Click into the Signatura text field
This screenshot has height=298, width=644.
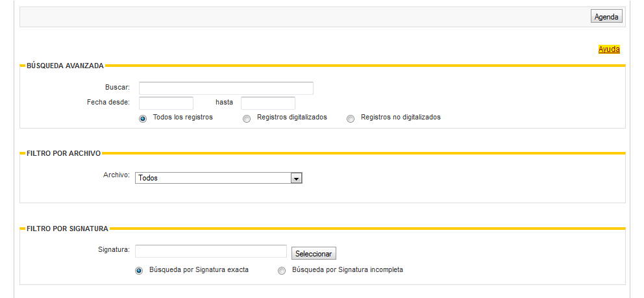coord(211,251)
